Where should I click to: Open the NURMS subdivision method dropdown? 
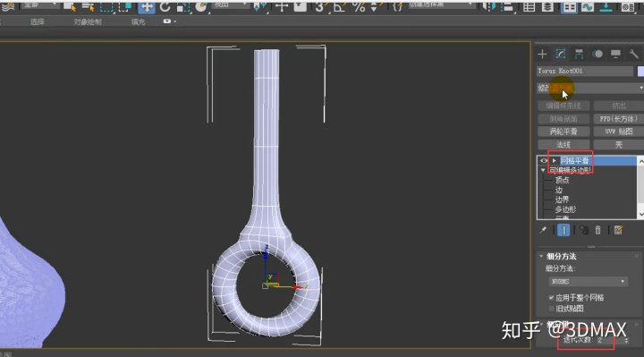coord(589,282)
